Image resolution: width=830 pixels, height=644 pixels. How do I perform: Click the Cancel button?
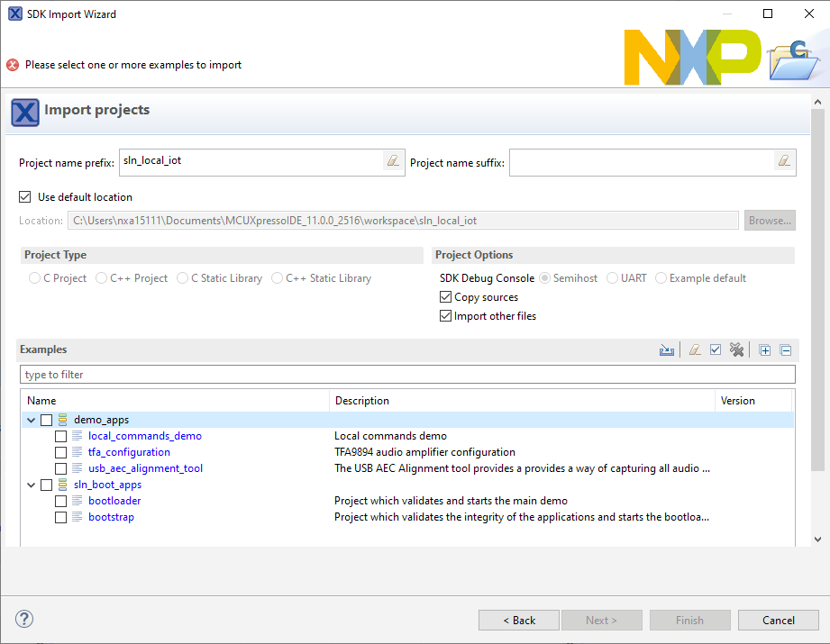pyautogui.click(x=778, y=620)
